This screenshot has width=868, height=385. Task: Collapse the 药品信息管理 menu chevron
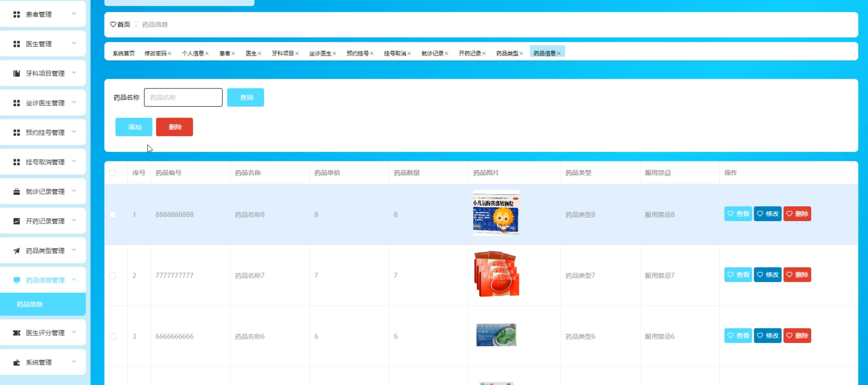[74, 280]
